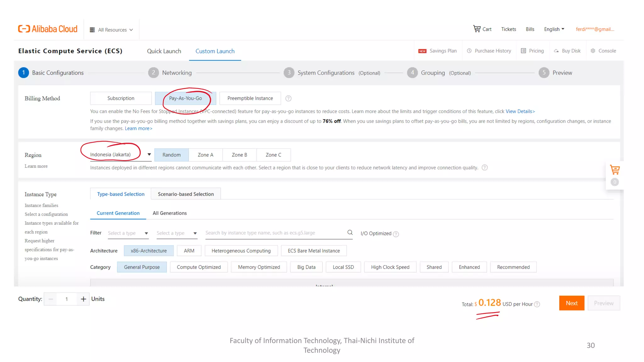
Task: Increase quantity with plus stepper
Action: coord(83,299)
